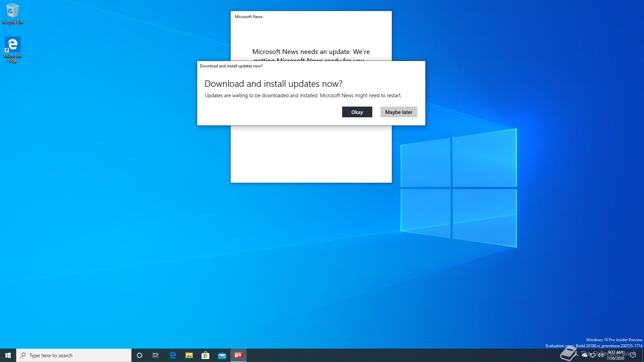Screen dimensions: 644x362
Task: Open the clock and date flyout
Action: (615, 355)
